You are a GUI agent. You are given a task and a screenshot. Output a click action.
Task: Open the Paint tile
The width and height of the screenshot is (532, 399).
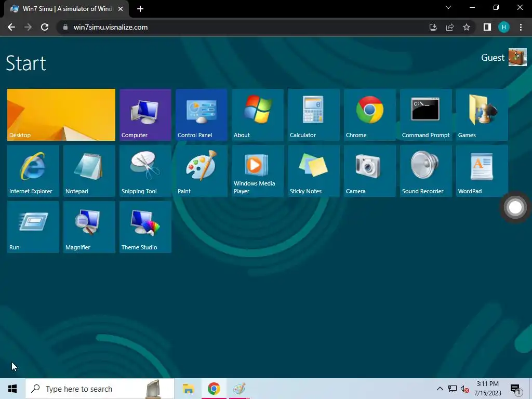(202, 171)
